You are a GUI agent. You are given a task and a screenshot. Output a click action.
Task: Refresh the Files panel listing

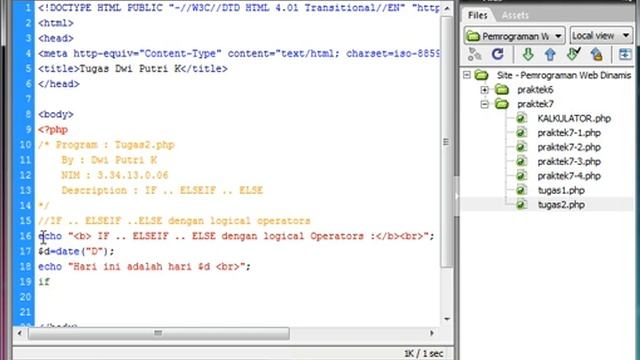pos(497,54)
